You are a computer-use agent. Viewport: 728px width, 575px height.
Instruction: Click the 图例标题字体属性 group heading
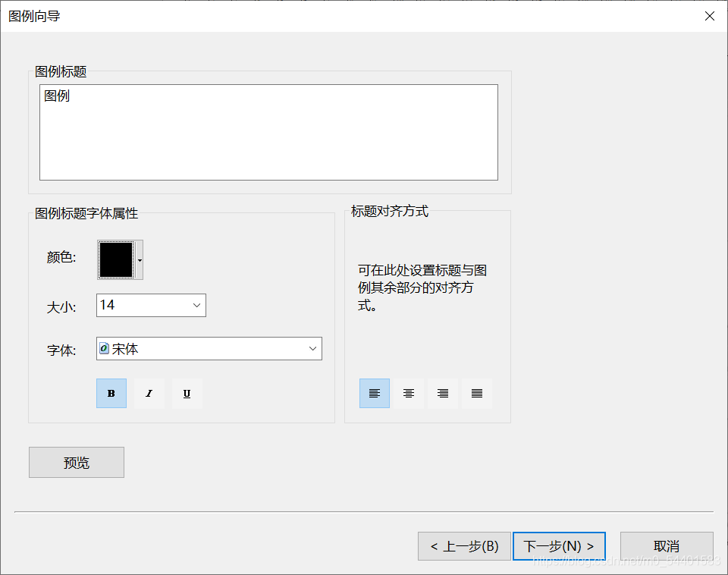(x=86, y=213)
